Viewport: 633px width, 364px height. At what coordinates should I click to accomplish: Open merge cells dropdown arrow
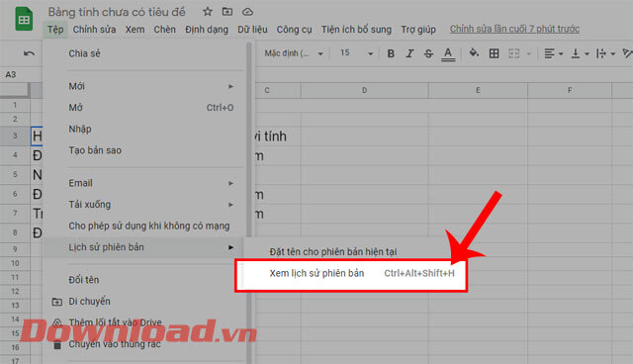(529, 53)
